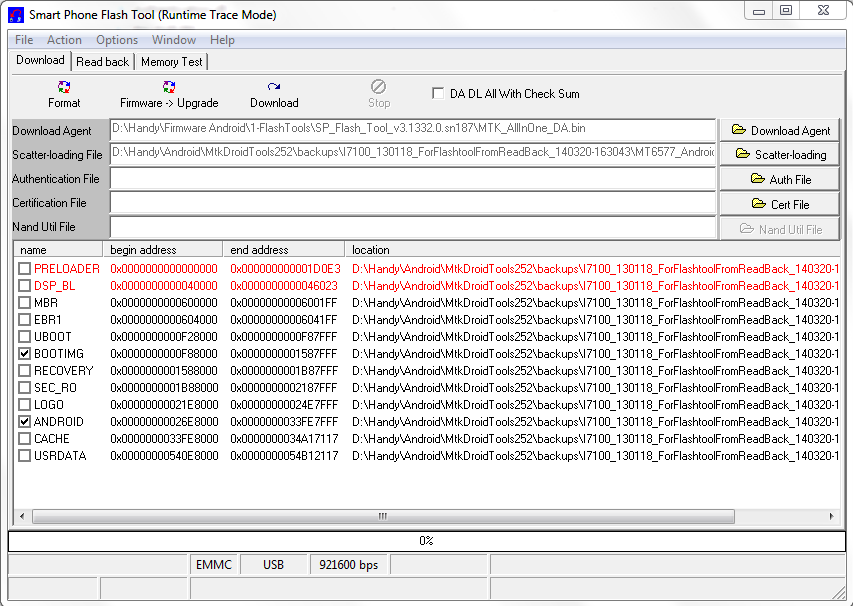The image size is (853, 606).
Task: Open the Window menu
Action: click(174, 40)
